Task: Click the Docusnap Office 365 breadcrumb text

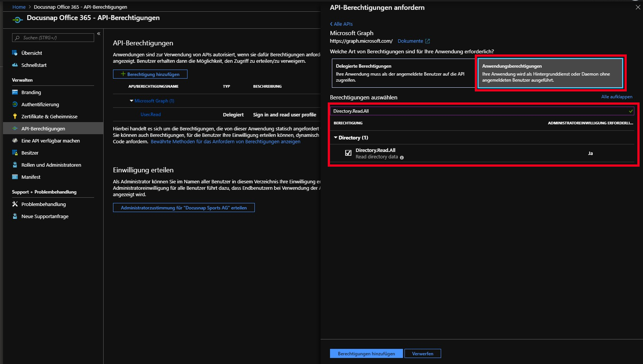Action: tap(81, 7)
